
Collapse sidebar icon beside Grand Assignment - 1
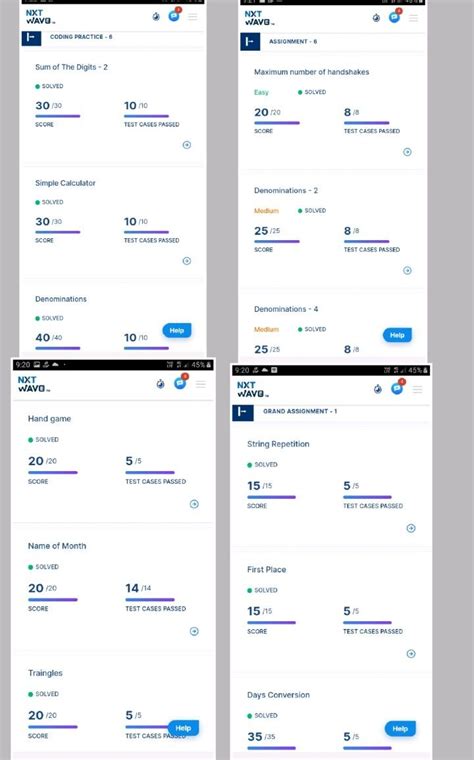coord(242,412)
